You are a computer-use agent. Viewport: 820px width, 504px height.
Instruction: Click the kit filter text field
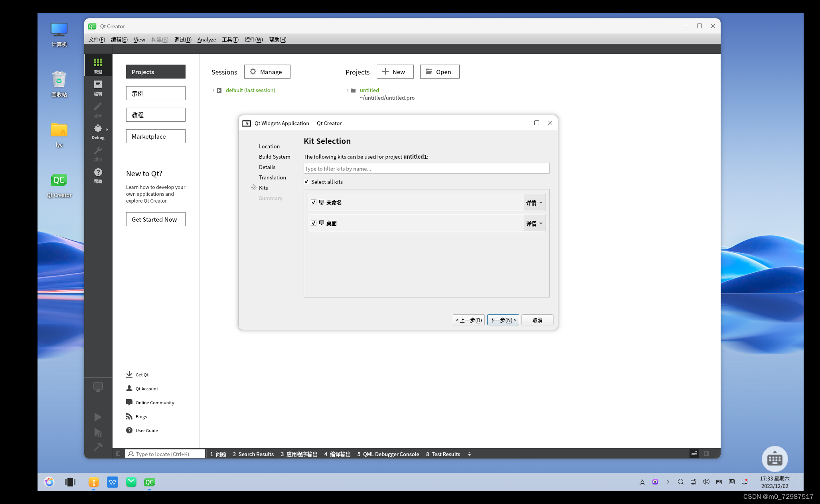(x=426, y=169)
